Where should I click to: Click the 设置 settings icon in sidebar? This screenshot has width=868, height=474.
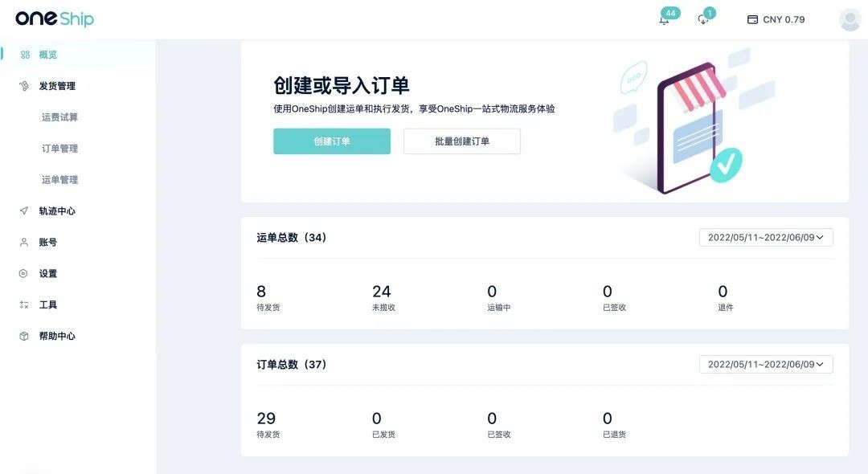coord(23,273)
